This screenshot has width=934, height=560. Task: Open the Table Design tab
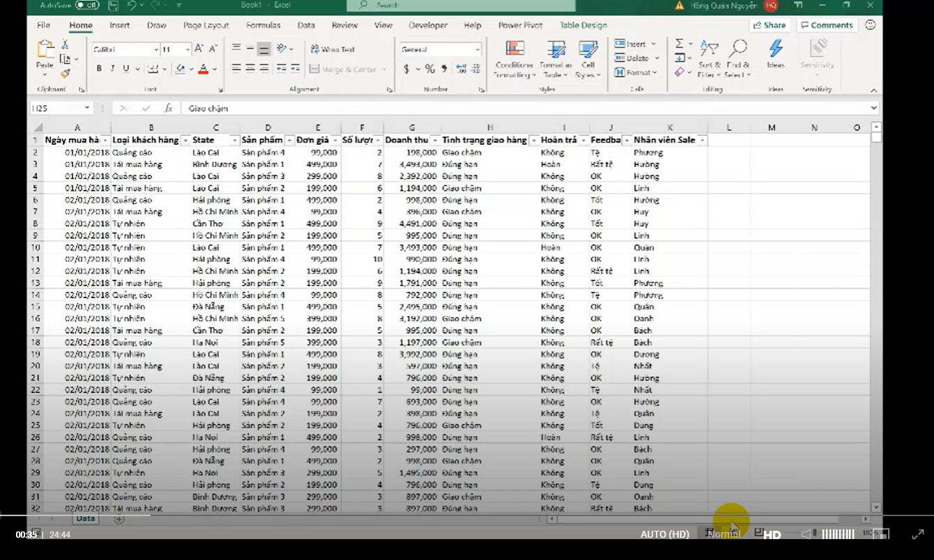point(583,25)
